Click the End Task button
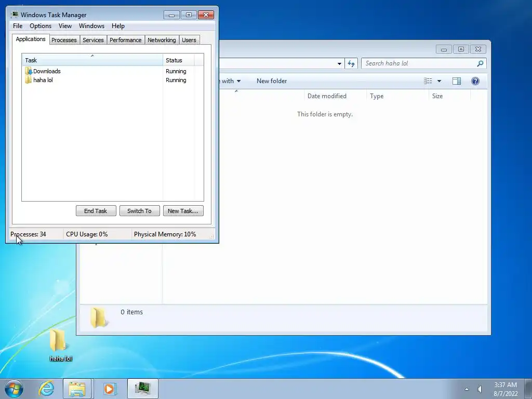Viewport: 532px width, 399px height. click(x=96, y=211)
